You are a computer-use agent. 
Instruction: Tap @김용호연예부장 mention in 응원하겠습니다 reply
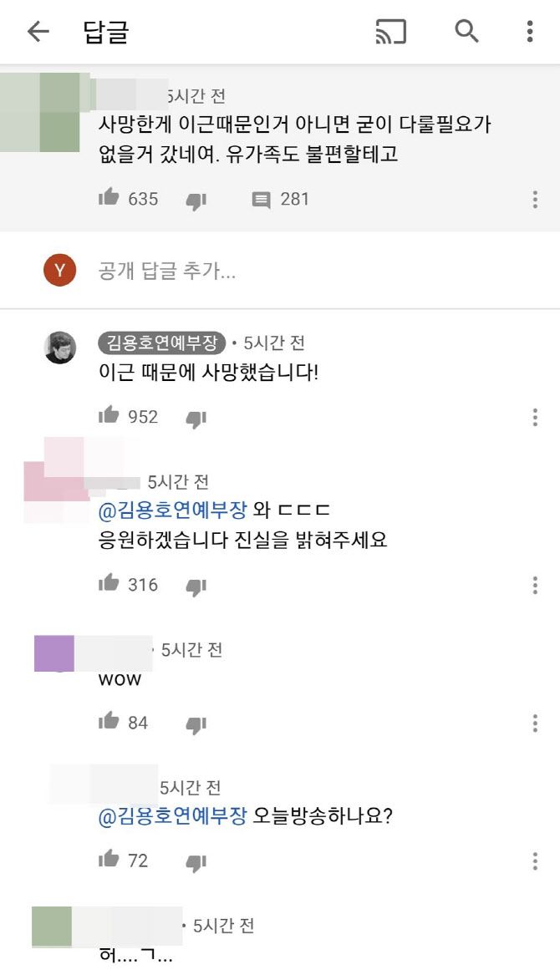172,510
